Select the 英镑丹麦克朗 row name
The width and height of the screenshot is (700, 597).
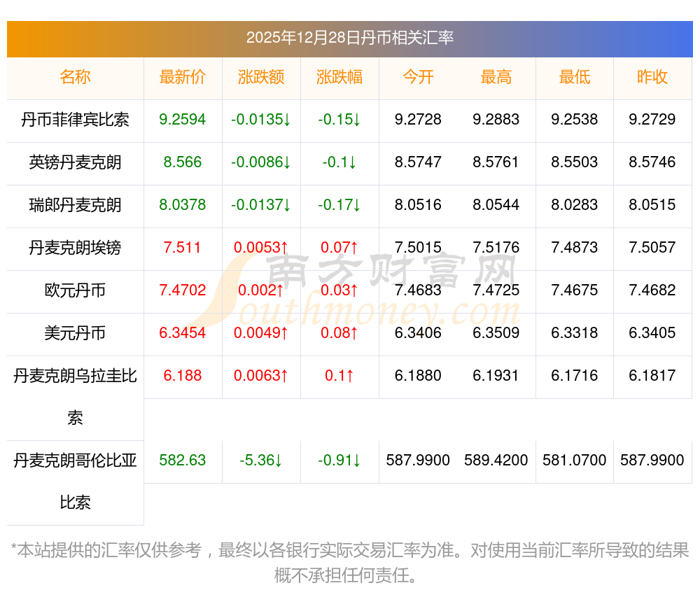pyautogui.click(x=75, y=162)
